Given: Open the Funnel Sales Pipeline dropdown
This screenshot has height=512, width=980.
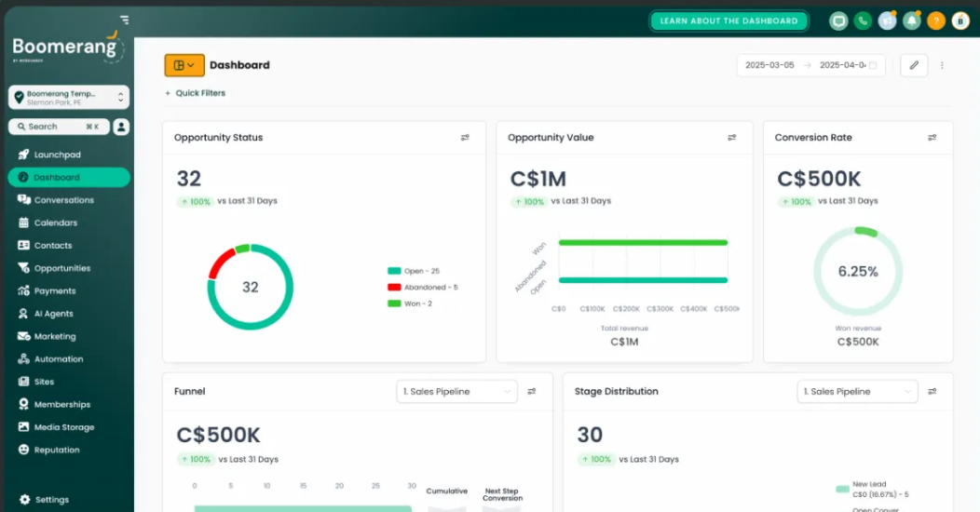Looking at the screenshot, I should pyautogui.click(x=456, y=392).
